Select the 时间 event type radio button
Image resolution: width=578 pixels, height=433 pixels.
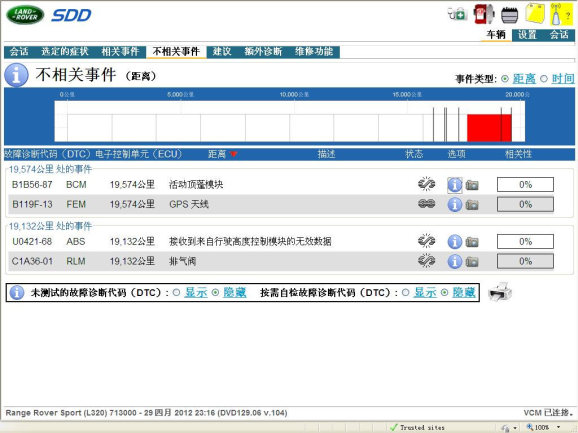point(544,78)
